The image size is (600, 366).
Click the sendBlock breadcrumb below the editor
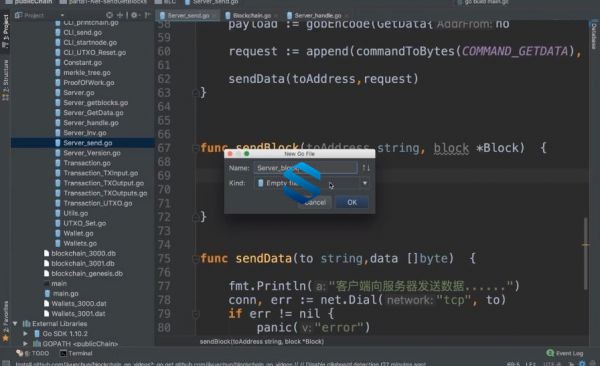(x=262, y=341)
